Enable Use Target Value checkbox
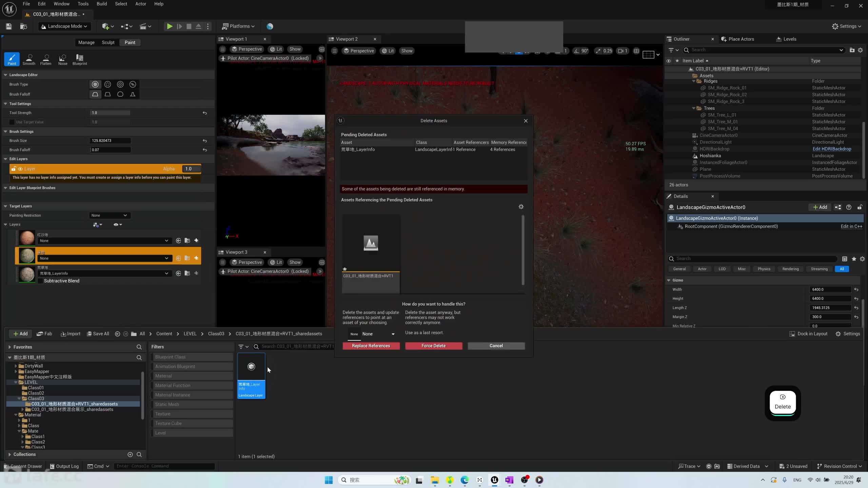The image size is (868, 488). tap(12, 122)
